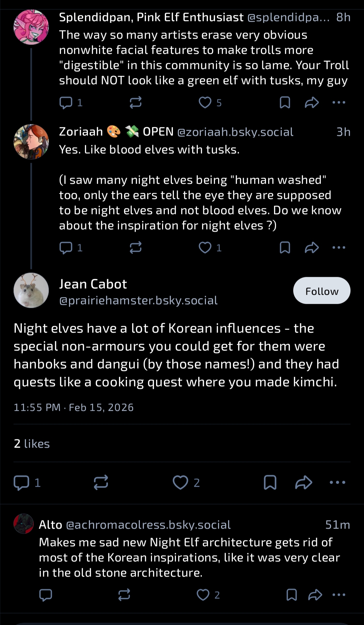Open the @prairiehamster.bsky.social profile handle

[138, 300]
